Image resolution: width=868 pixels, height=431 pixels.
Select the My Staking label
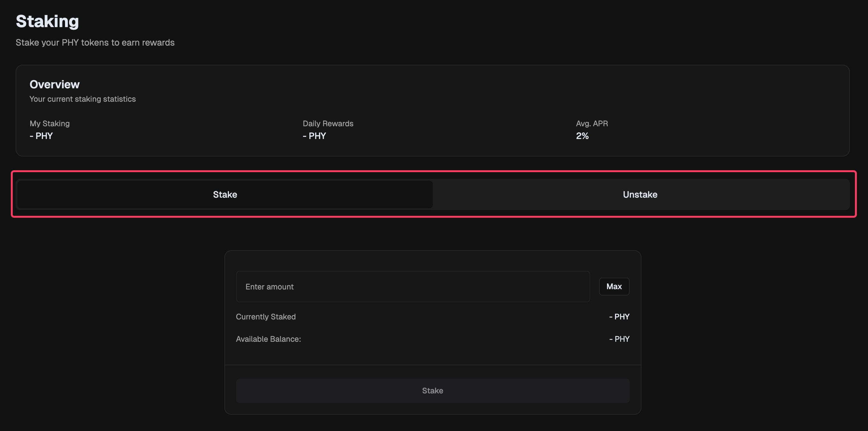[x=49, y=123]
